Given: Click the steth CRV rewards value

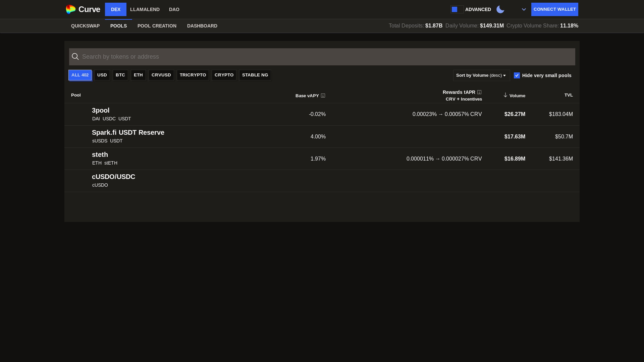Looking at the screenshot, I should tap(444, 159).
